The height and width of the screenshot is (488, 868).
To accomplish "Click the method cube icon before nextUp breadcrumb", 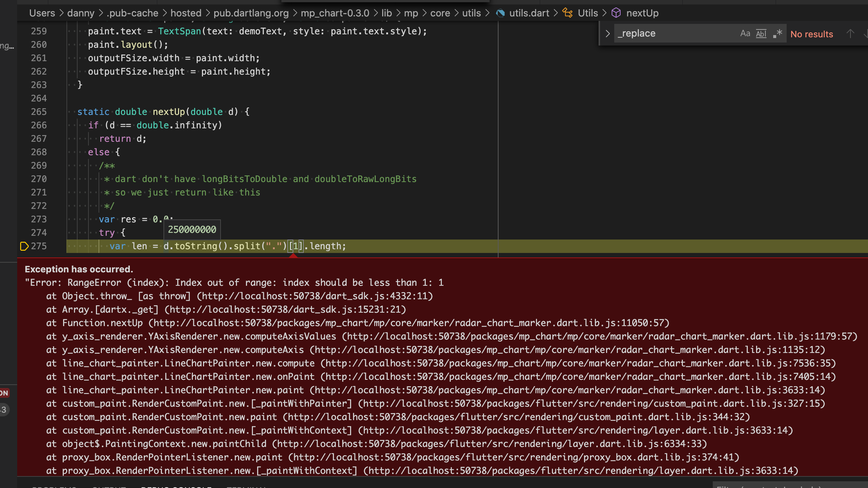I will (616, 13).
